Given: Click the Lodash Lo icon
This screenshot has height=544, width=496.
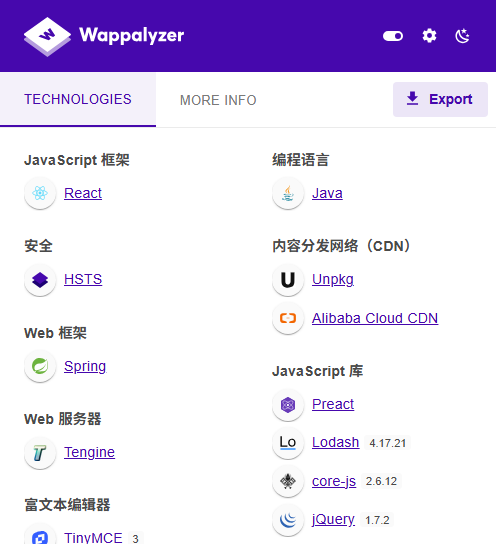Looking at the screenshot, I should coord(288,443).
